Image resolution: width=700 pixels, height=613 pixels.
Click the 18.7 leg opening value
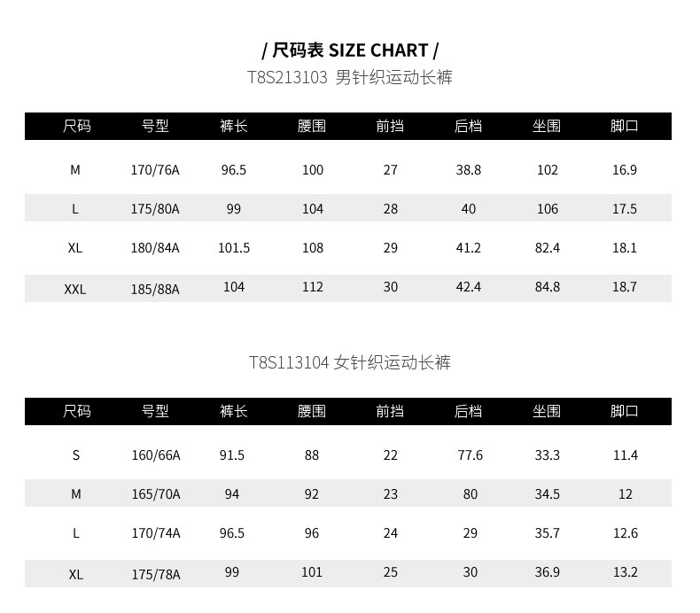[625, 287]
